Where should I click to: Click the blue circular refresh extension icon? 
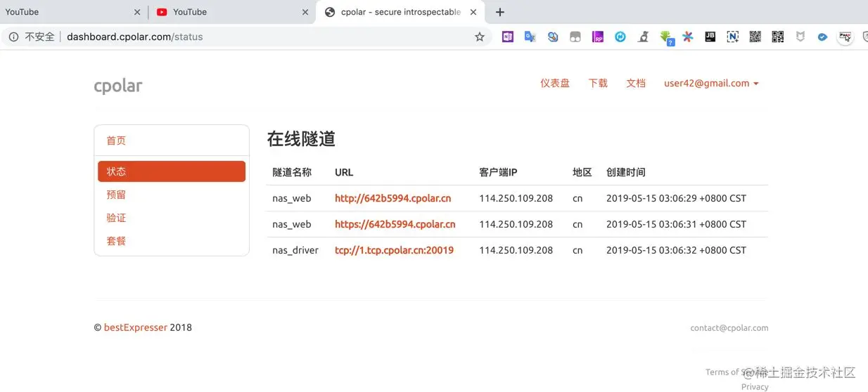click(x=620, y=37)
